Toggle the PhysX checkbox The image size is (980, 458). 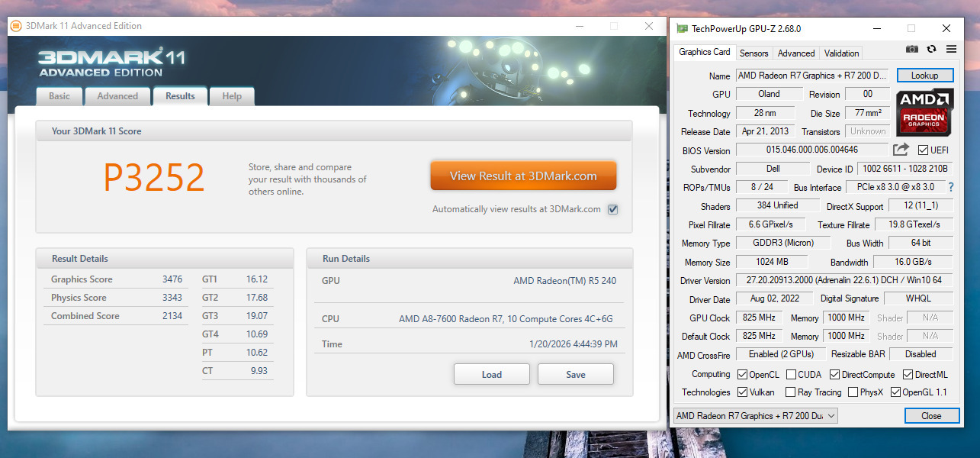(853, 392)
